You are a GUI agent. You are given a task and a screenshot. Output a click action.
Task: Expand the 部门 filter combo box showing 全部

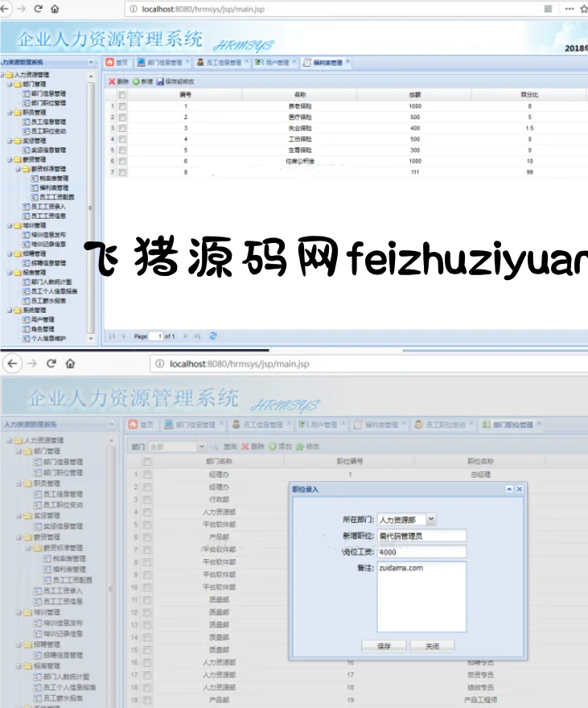pos(201,446)
